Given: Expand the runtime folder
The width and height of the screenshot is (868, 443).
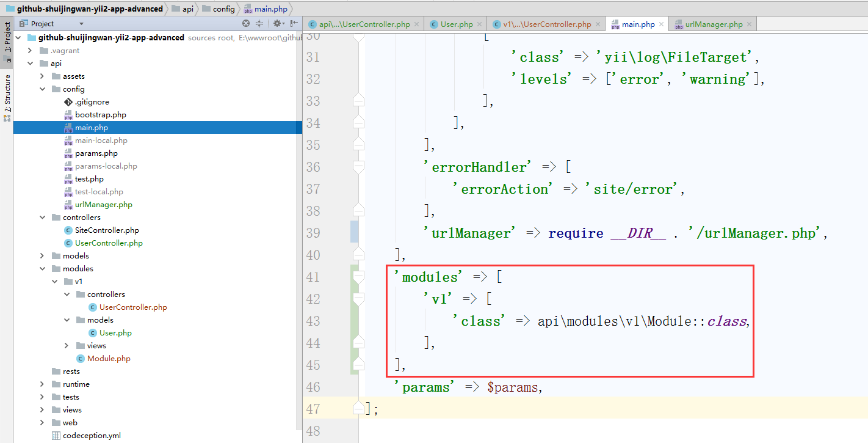Looking at the screenshot, I should (x=42, y=384).
